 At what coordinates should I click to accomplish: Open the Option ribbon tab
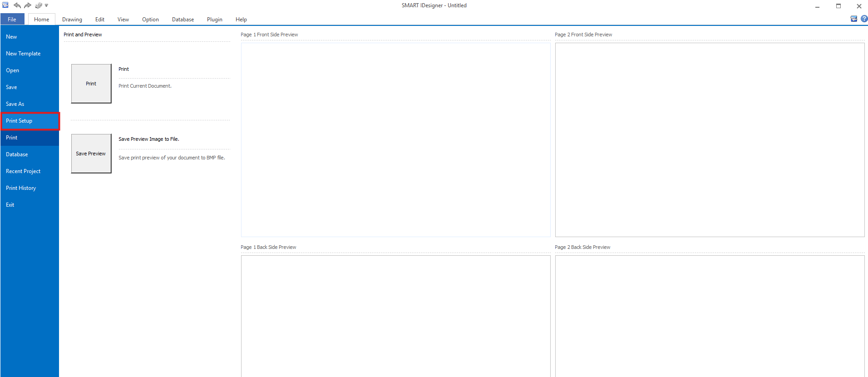click(x=150, y=20)
